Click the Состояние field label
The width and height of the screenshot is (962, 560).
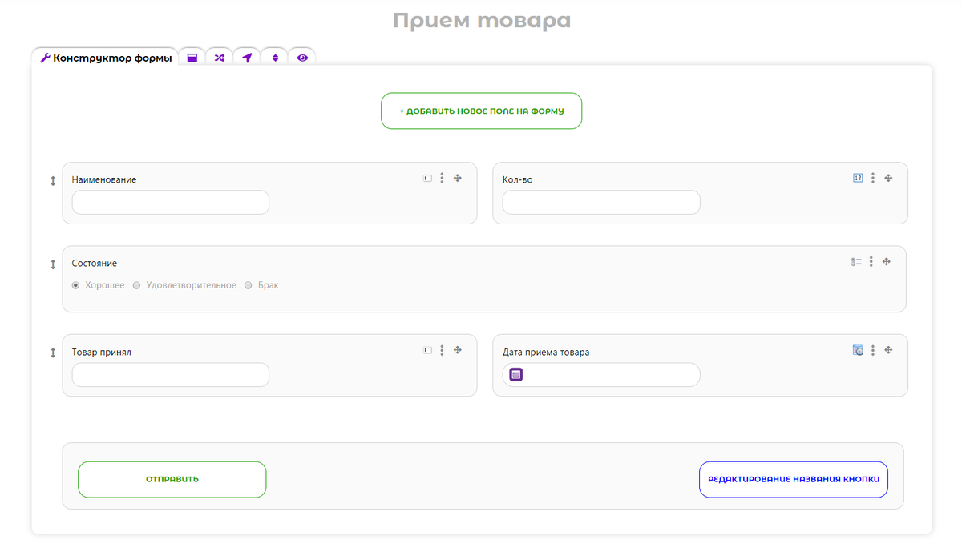pos(95,263)
